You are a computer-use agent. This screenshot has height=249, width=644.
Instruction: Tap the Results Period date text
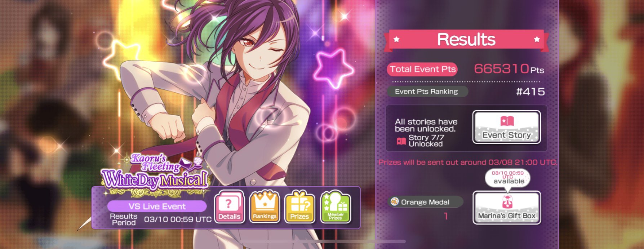click(x=178, y=219)
